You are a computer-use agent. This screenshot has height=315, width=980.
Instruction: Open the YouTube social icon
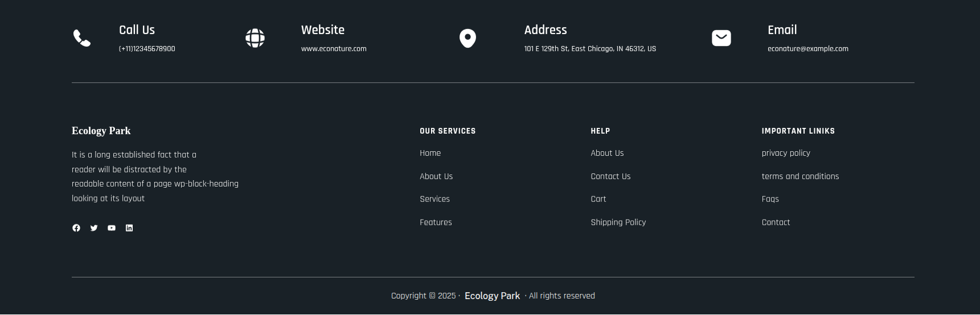(112, 228)
